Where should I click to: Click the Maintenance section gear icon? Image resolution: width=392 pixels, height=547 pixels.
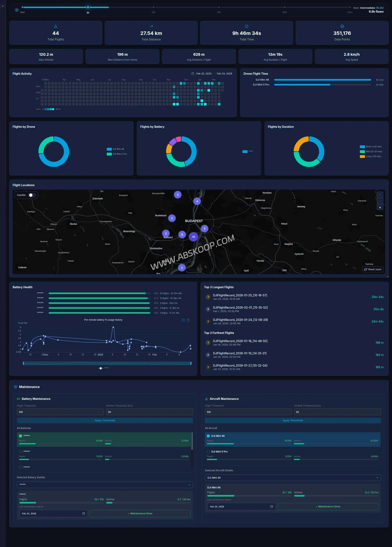click(16, 387)
